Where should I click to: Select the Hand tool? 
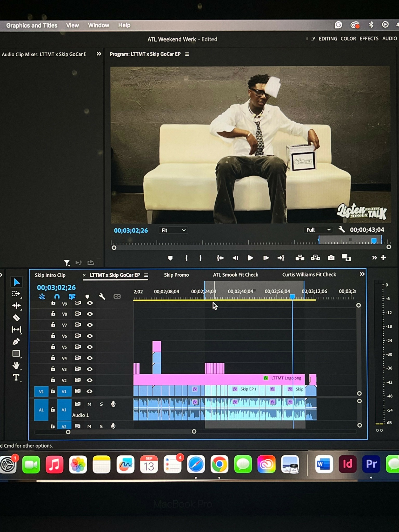[16, 365]
